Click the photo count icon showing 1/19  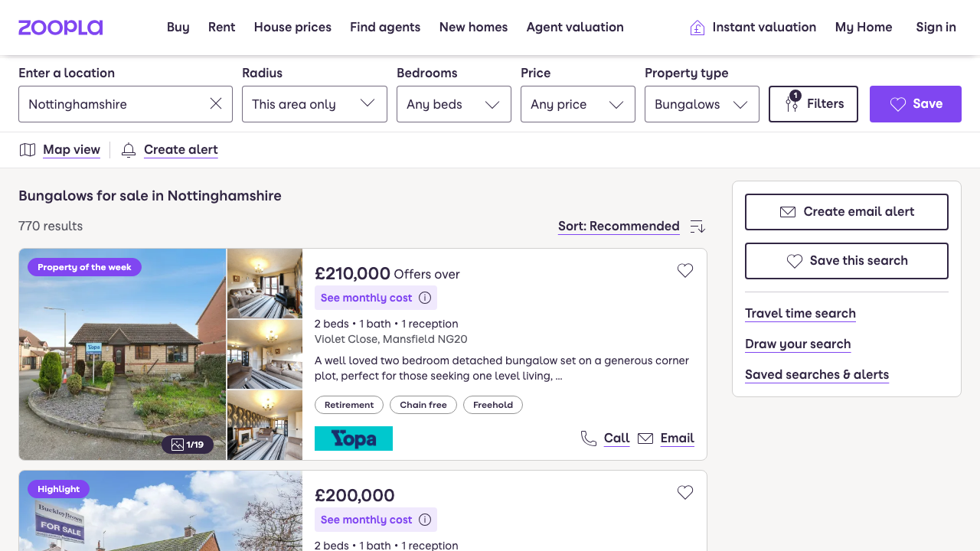click(189, 445)
